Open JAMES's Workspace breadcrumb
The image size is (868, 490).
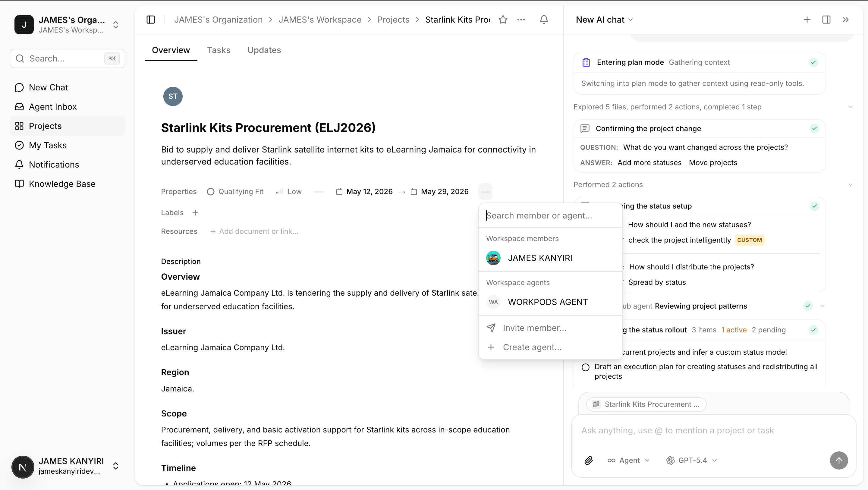[320, 20]
